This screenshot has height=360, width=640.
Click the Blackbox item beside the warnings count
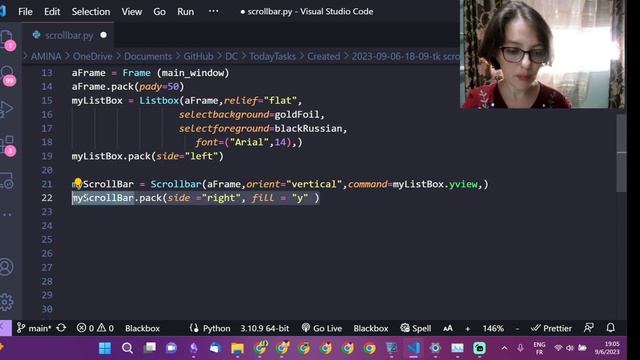coord(142,328)
